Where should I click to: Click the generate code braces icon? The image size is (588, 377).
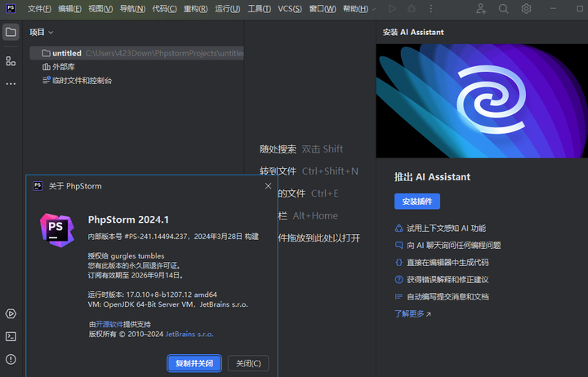[x=399, y=262]
